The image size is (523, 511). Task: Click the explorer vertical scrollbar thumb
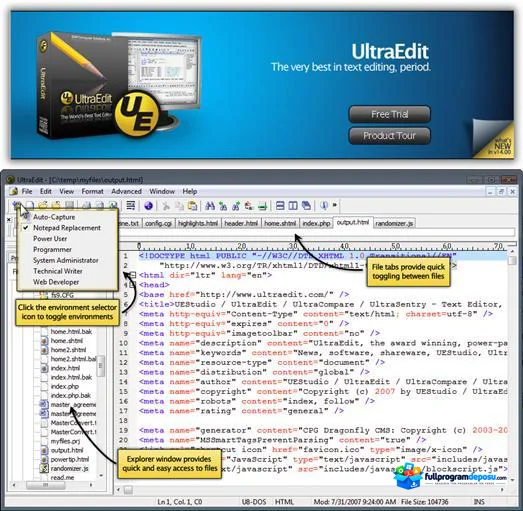pyautogui.click(x=101, y=365)
